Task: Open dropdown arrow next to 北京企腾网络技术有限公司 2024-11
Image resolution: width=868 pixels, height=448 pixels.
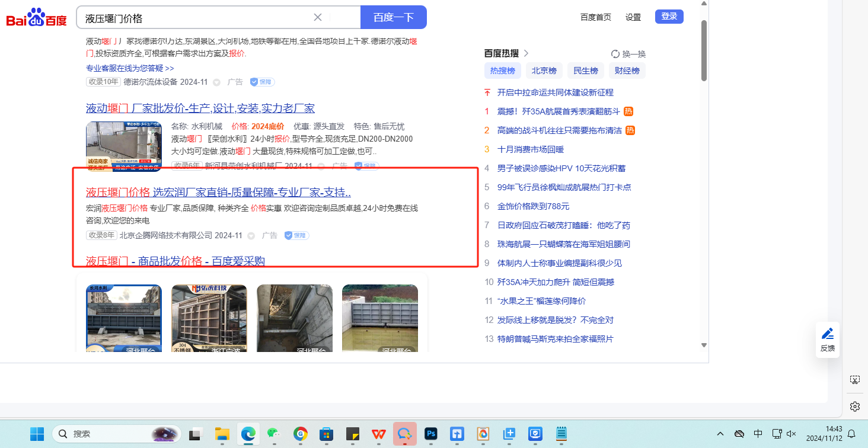Action: 251,236
